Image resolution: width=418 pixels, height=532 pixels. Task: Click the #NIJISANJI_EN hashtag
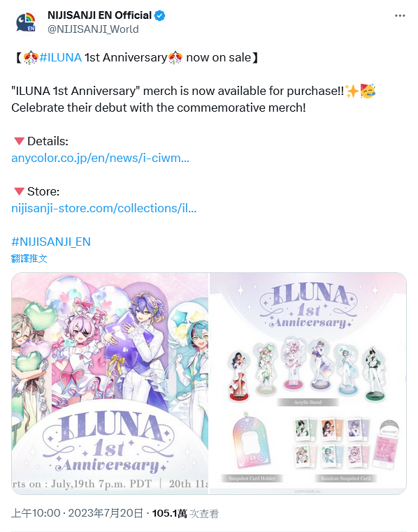pos(51,242)
